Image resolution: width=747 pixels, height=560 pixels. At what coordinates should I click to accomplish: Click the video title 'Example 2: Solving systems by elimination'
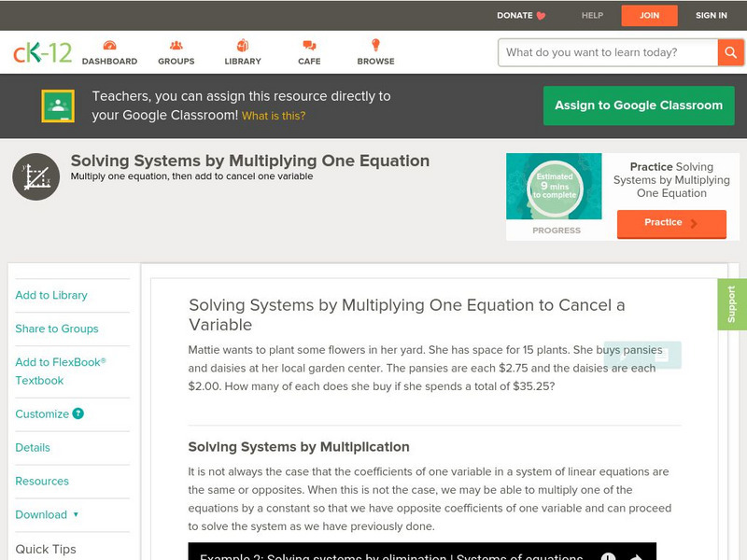[x=391, y=556]
